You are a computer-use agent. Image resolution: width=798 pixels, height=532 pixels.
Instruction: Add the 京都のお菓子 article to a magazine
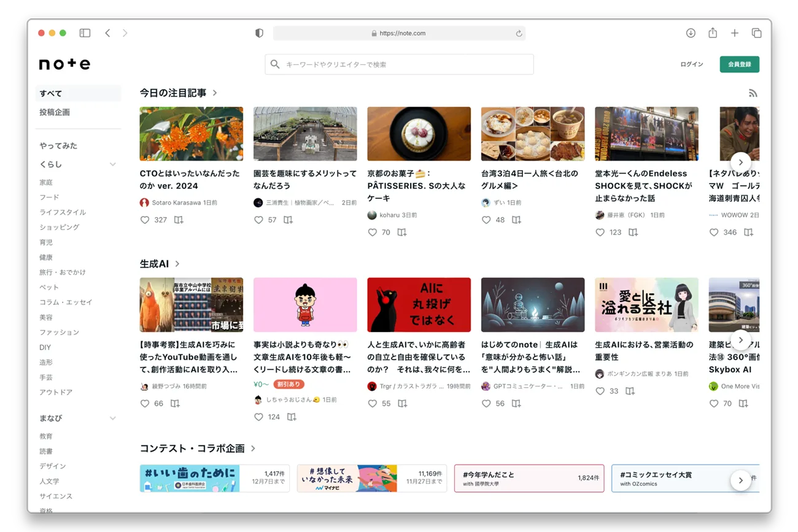pyautogui.click(x=402, y=233)
